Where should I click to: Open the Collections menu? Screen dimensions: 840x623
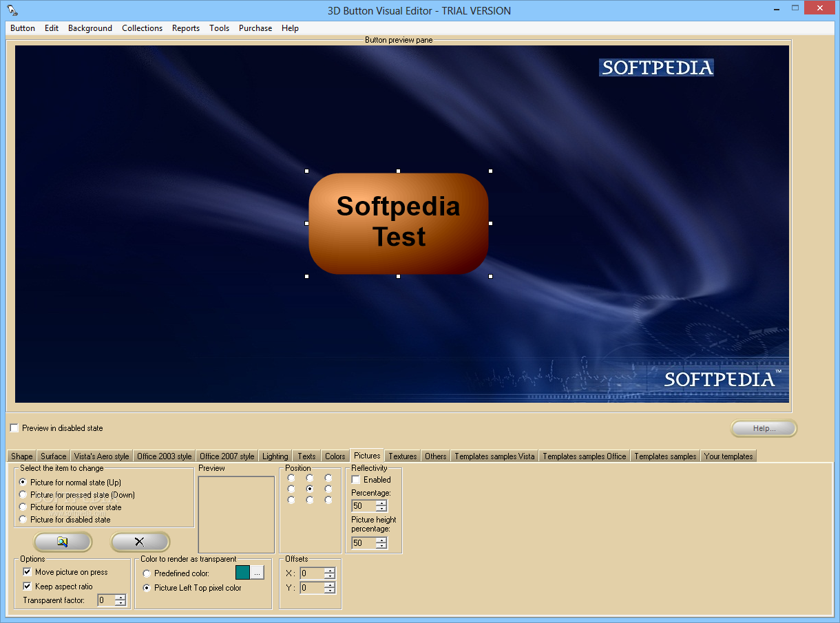pos(142,28)
